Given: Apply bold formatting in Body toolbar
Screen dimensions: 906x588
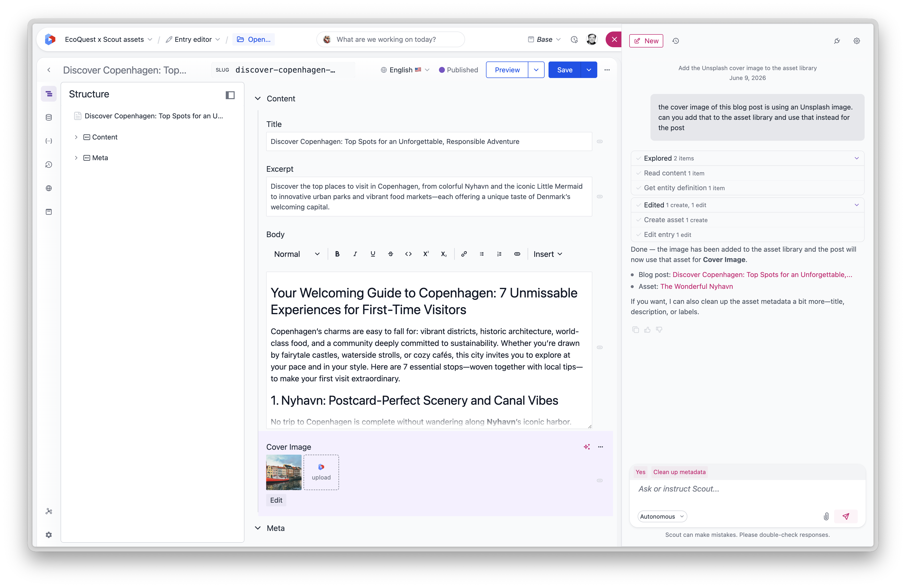Looking at the screenshot, I should pos(337,254).
